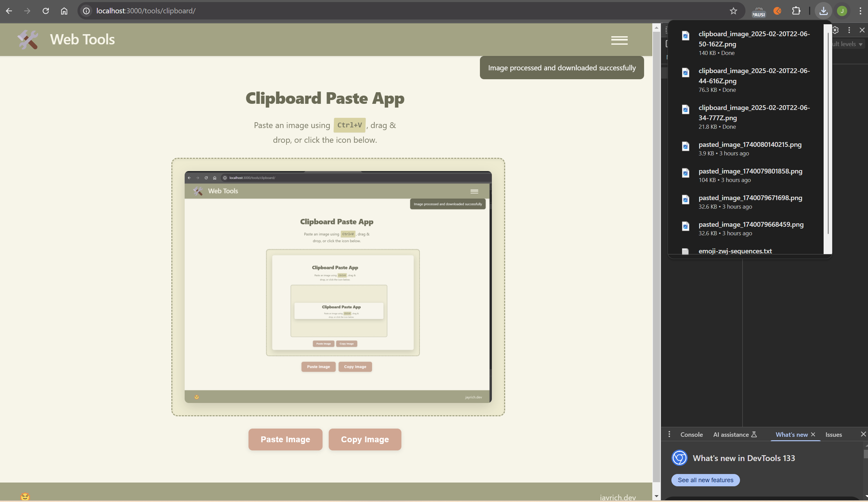Open site information in the address bar

click(x=86, y=11)
